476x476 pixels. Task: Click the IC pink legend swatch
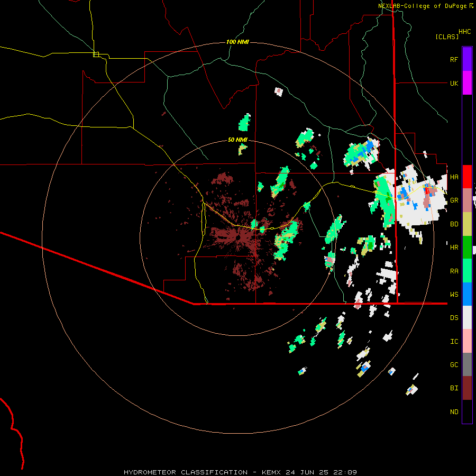(x=467, y=341)
